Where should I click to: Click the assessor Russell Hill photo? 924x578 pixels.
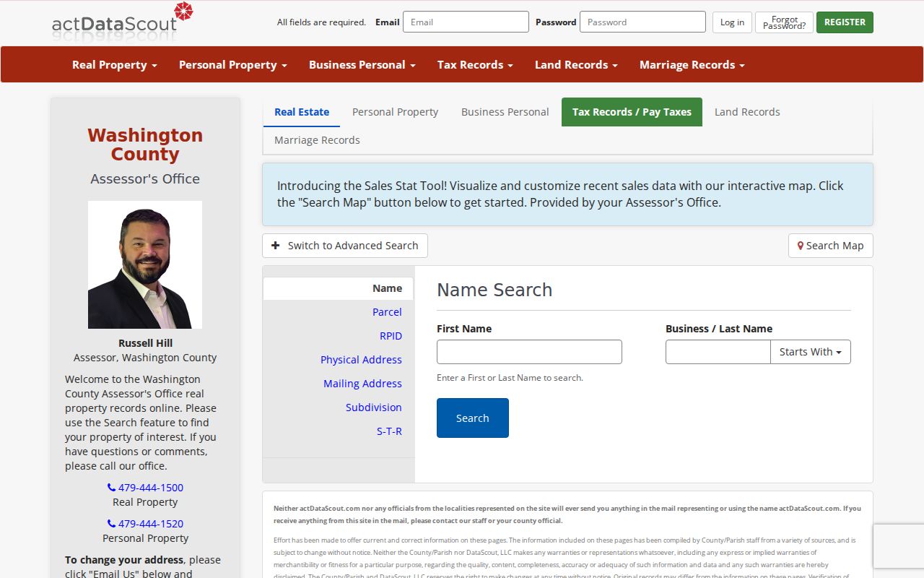(145, 265)
